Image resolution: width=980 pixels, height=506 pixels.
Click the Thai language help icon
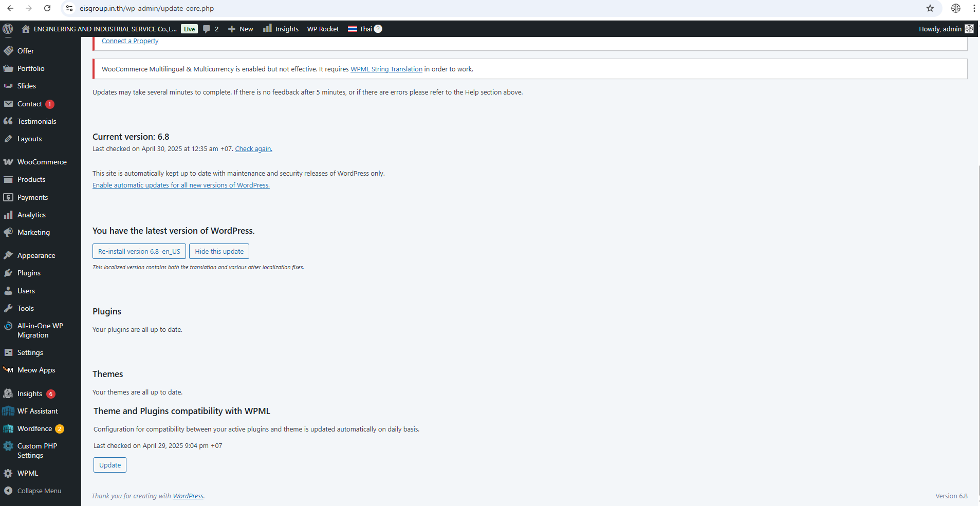pyautogui.click(x=378, y=29)
